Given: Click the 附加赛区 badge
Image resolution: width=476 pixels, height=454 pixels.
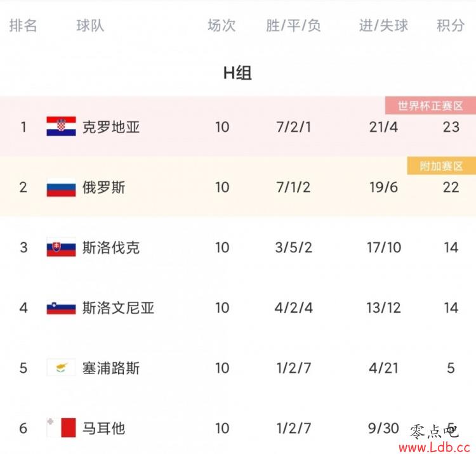Looking at the screenshot, I should tap(441, 166).
